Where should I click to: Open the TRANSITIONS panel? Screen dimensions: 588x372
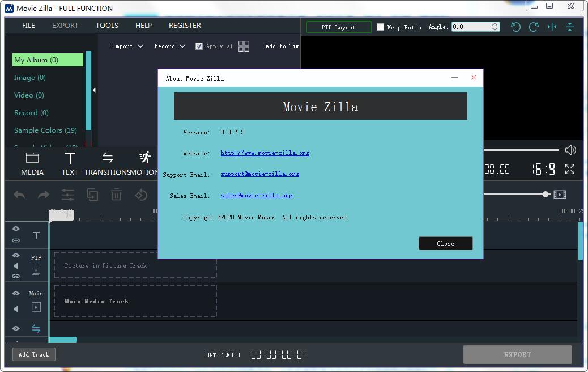pos(107,164)
